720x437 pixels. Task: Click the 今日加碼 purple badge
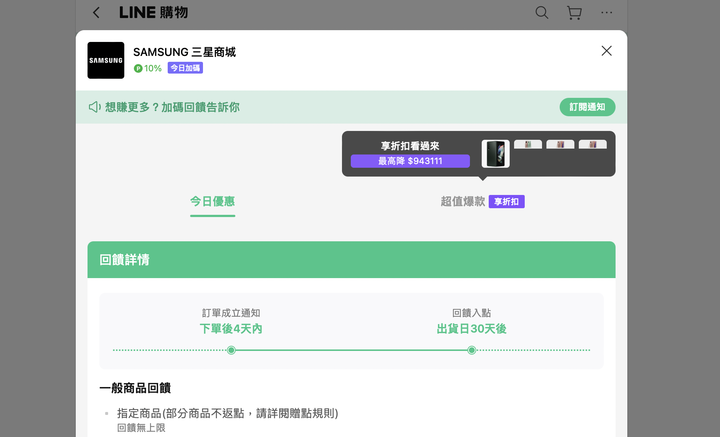click(185, 68)
